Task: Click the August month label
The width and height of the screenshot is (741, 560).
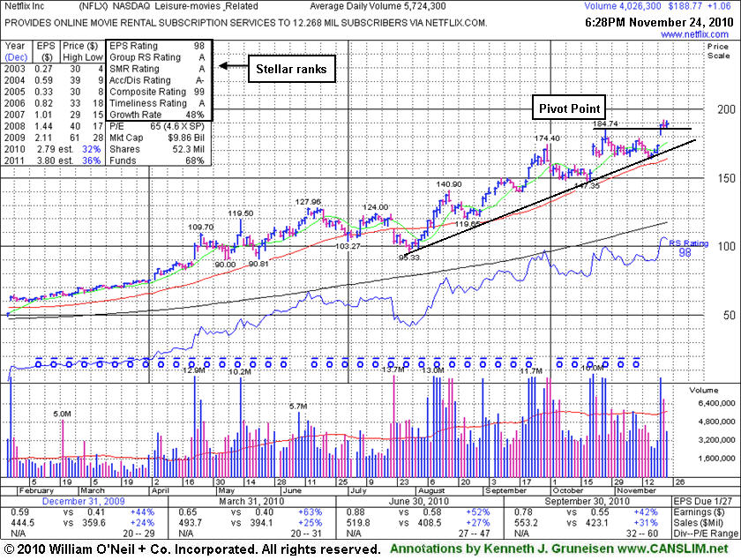Action: [x=431, y=490]
